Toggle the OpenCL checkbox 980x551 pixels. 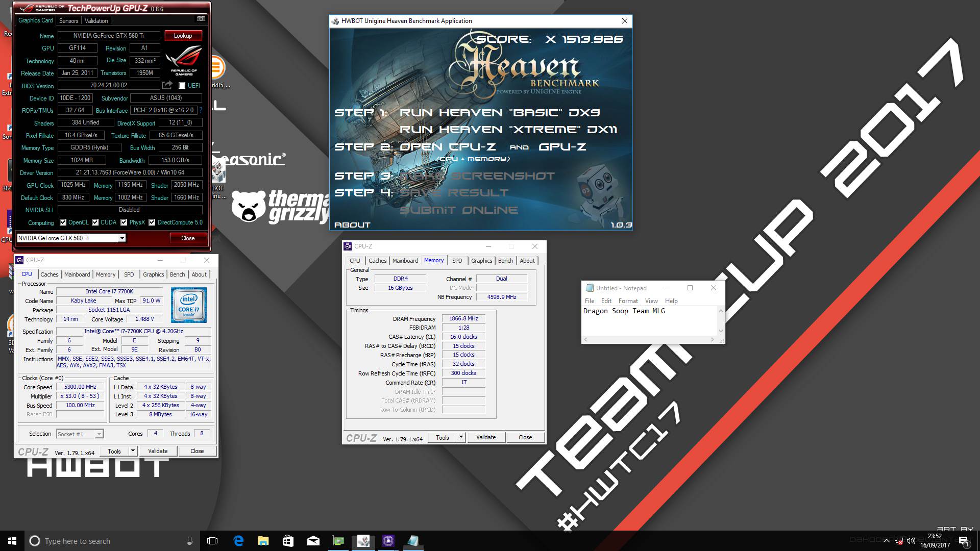coord(63,222)
